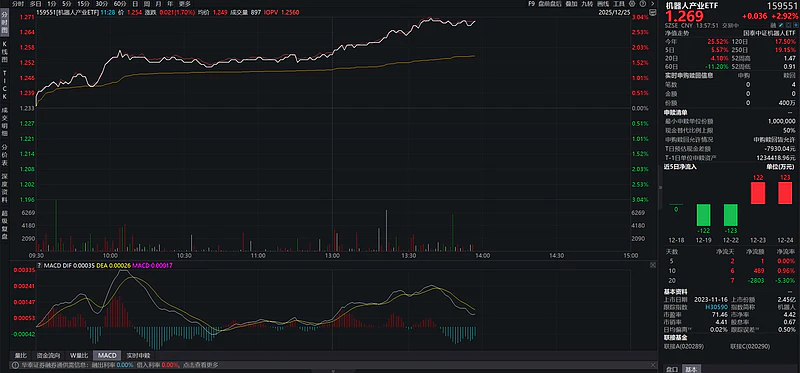Switch to 日 daily chart

coord(135,4)
